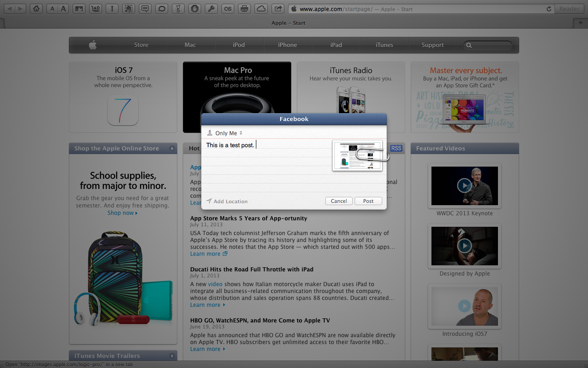Open the Mac navigation tab
Screen dimensions: 588x368
(x=190, y=45)
